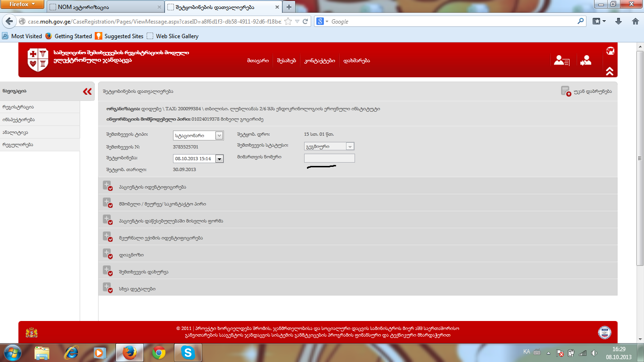
Task: Expand the პაციენტის იდენტიფიცირება section
Action: 107,186
